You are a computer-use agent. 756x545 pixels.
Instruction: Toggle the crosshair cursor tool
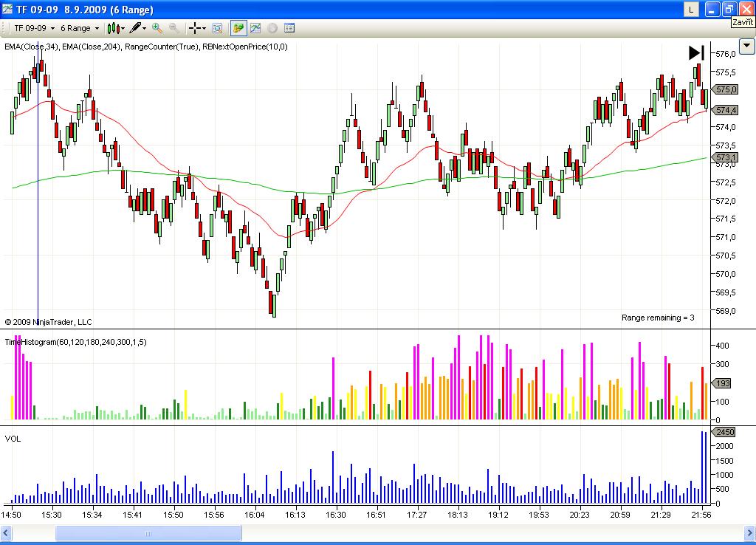point(194,28)
